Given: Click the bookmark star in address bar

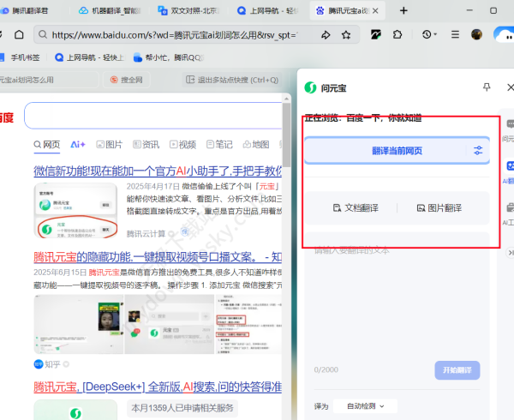Looking at the screenshot, I should 346,35.
